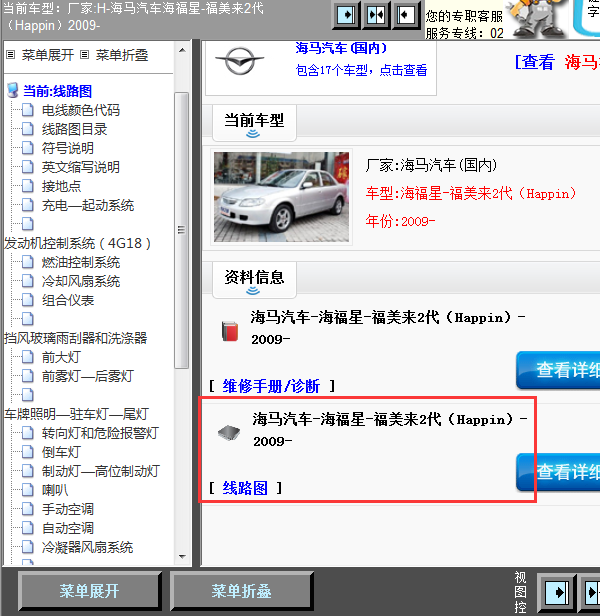Select the 资料信息 tab
Screen dimensions: 600x616
(254, 280)
